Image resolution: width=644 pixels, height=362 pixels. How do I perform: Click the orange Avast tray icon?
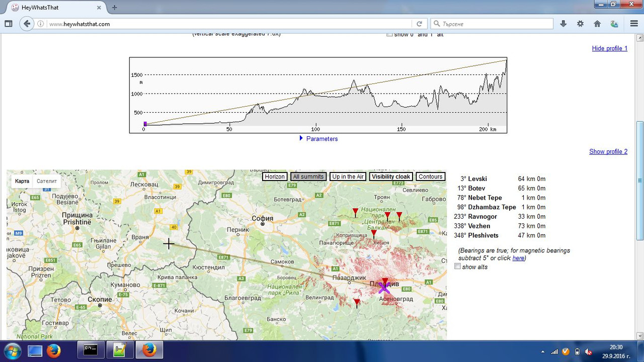point(566,351)
